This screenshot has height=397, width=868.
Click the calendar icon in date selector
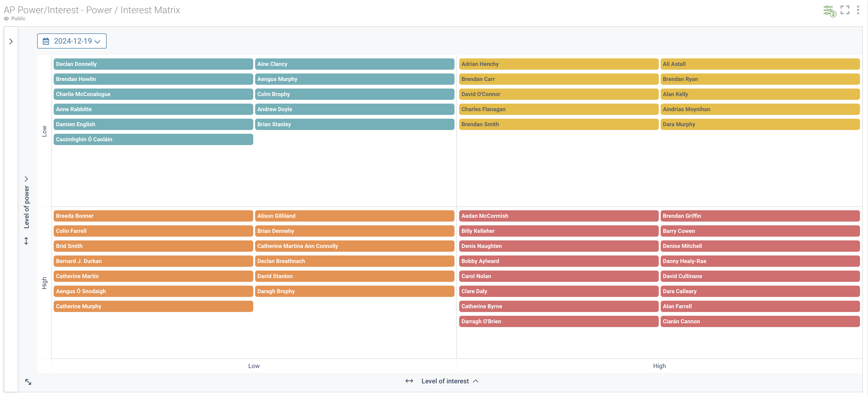[x=46, y=41]
